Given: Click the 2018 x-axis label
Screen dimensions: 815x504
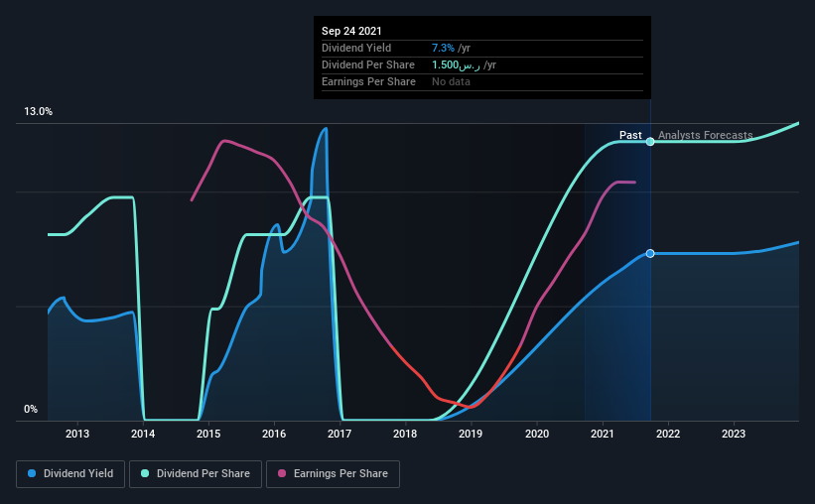Looking at the screenshot, I should coord(405,434).
